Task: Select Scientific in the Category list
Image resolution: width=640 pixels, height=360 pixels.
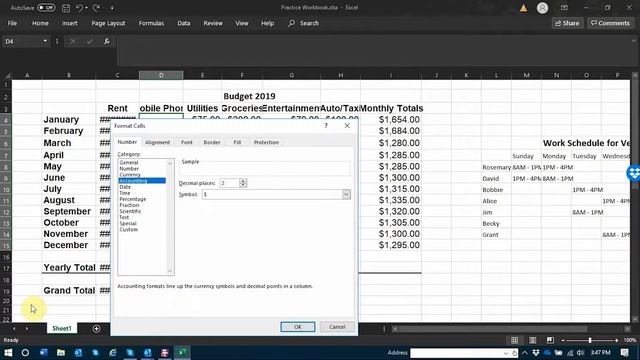Action: (x=131, y=211)
